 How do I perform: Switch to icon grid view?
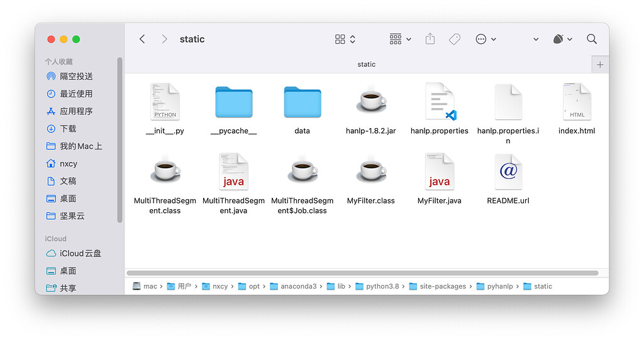click(340, 39)
